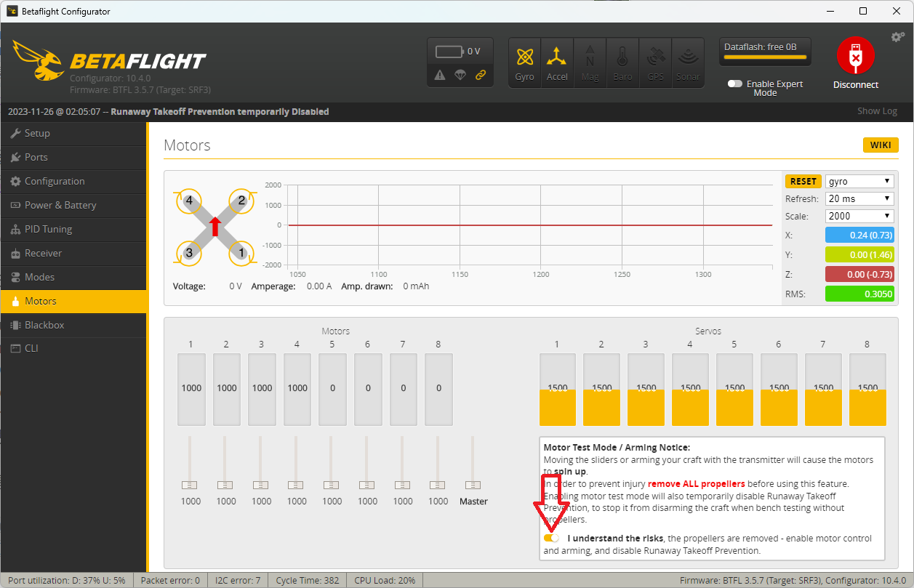Click 'CPU Load: 20%' in status bar

pos(385,580)
